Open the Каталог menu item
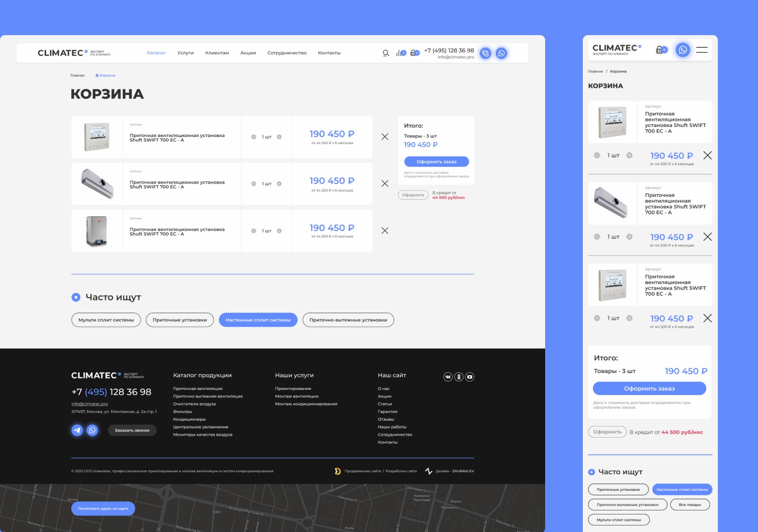Image resolution: width=758 pixels, height=532 pixels. [156, 53]
